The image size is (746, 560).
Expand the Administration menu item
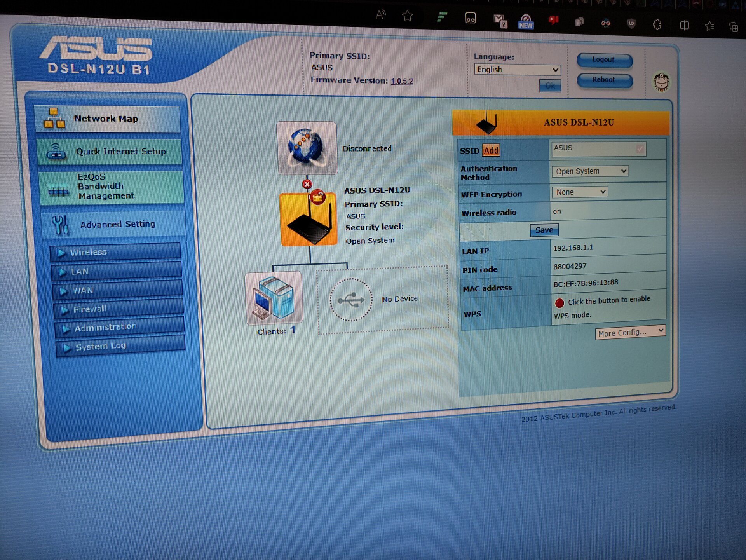point(120,327)
